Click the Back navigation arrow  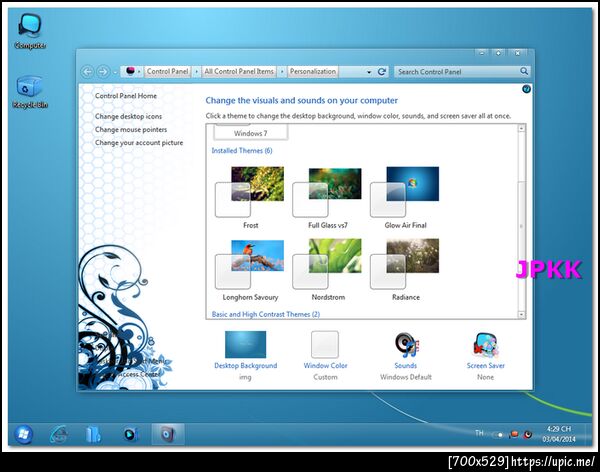click(x=88, y=72)
